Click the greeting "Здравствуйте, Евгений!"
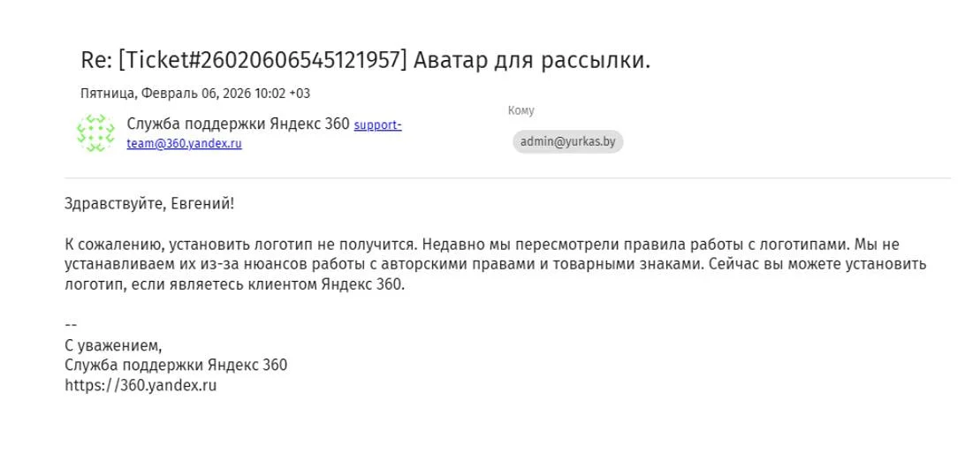 pos(149,204)
